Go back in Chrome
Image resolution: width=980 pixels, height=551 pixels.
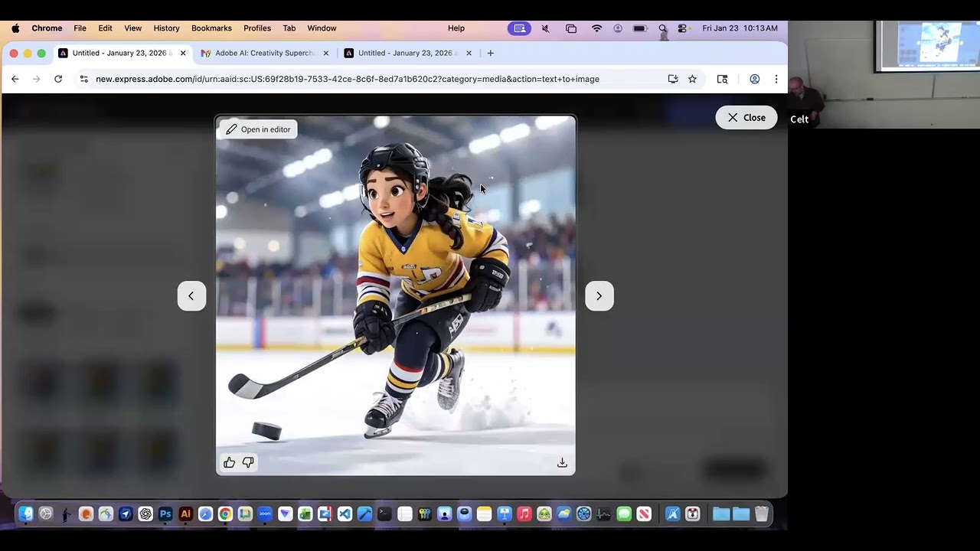click(15, 79)
